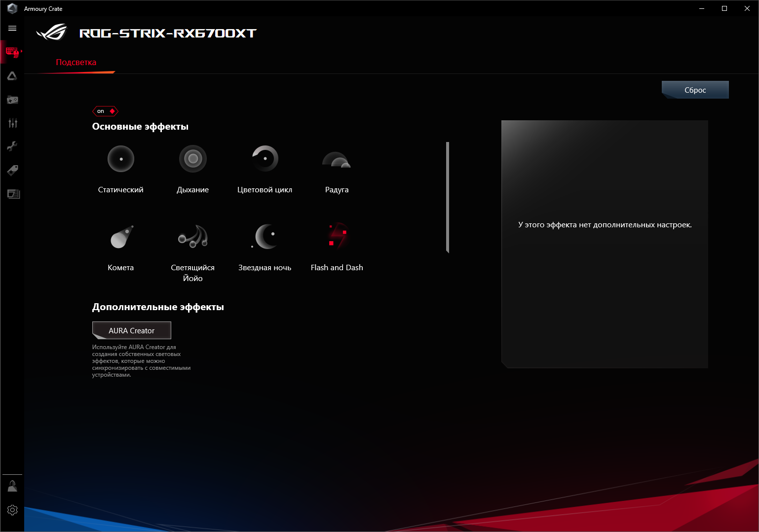Viewport: 759px width, 532px height.
Task: Click the ROG-STRIX-RX6700XT device title
Action: 168,33
